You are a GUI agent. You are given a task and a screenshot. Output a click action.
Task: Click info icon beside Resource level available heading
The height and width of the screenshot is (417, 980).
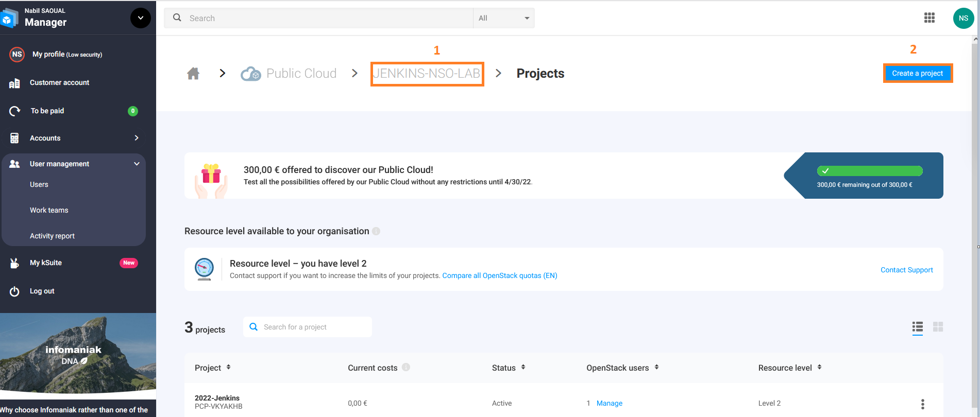[376, 231]
